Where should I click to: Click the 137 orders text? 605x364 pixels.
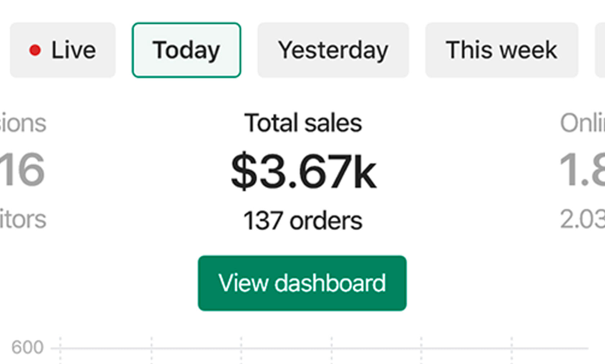pyautogui.click(x=303, y=221)
